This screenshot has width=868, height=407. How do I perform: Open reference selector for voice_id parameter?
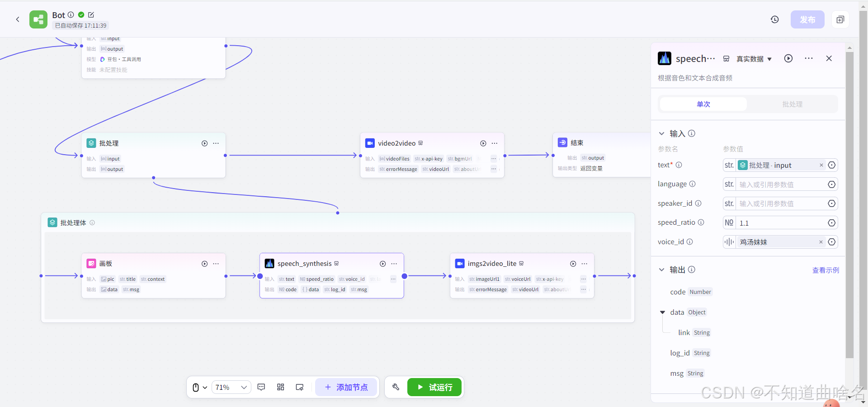[x=832, y=242]
